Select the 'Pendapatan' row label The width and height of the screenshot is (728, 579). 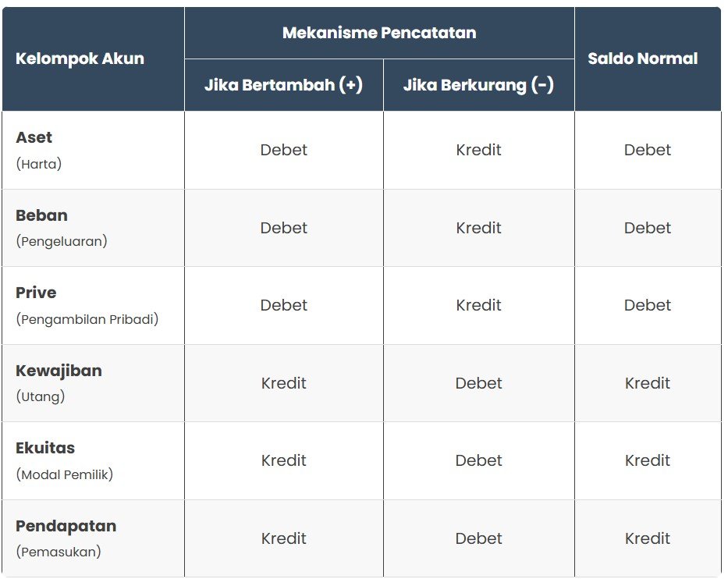[66, 526]
